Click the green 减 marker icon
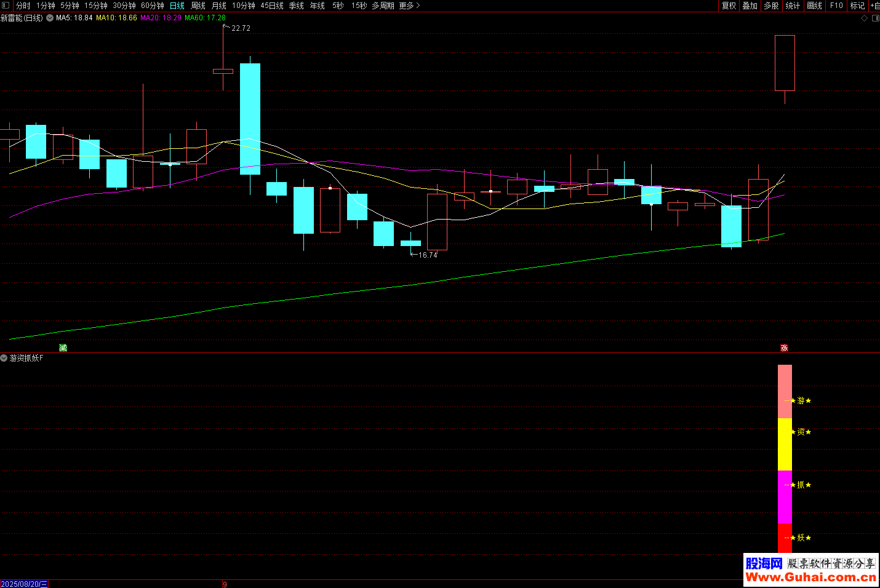 (63, 348)
